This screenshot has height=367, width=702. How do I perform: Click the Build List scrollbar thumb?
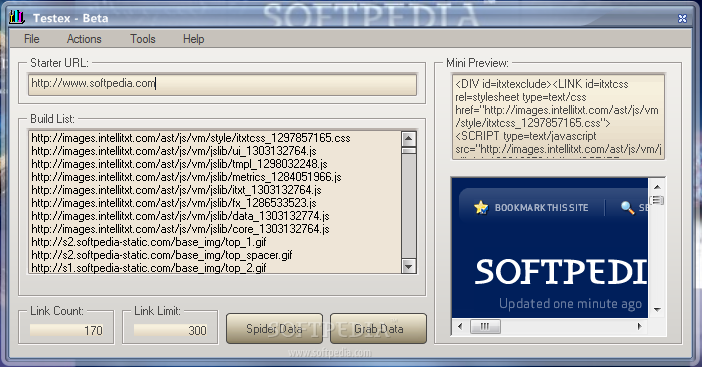pos(408,151)
